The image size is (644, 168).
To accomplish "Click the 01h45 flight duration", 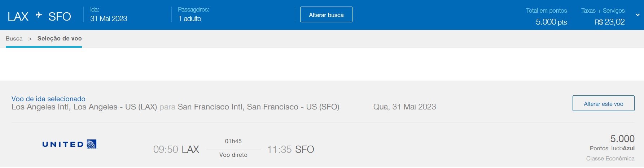I will pyautogui.click(x=233, y=141).
